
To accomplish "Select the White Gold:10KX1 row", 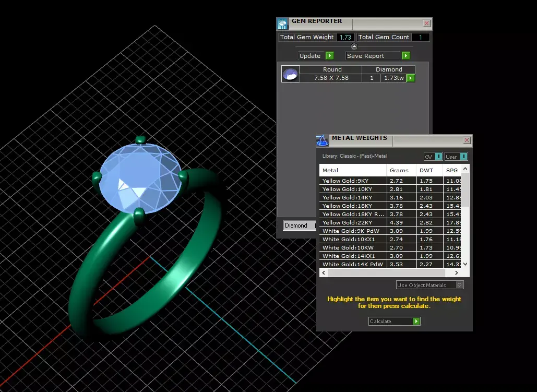I will coord(390,239).
